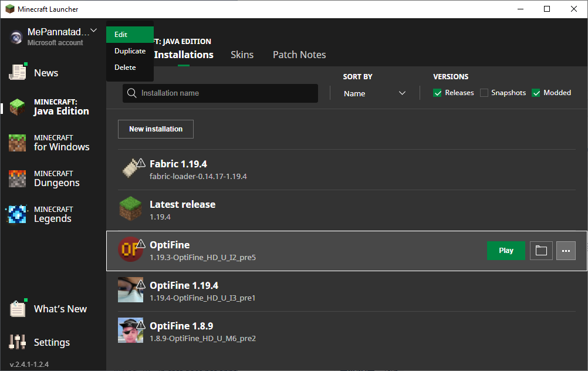
Task: Open OptiFine installation folder icon
Action: point(541,251)
